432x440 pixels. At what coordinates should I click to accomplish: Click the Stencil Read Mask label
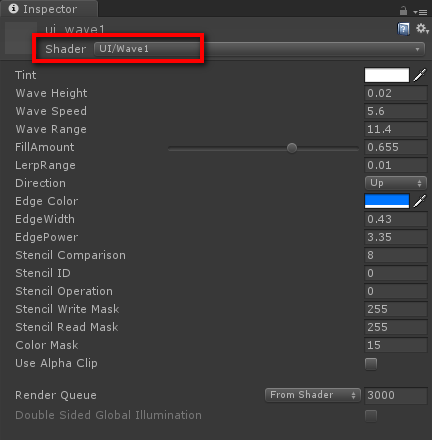67,327
